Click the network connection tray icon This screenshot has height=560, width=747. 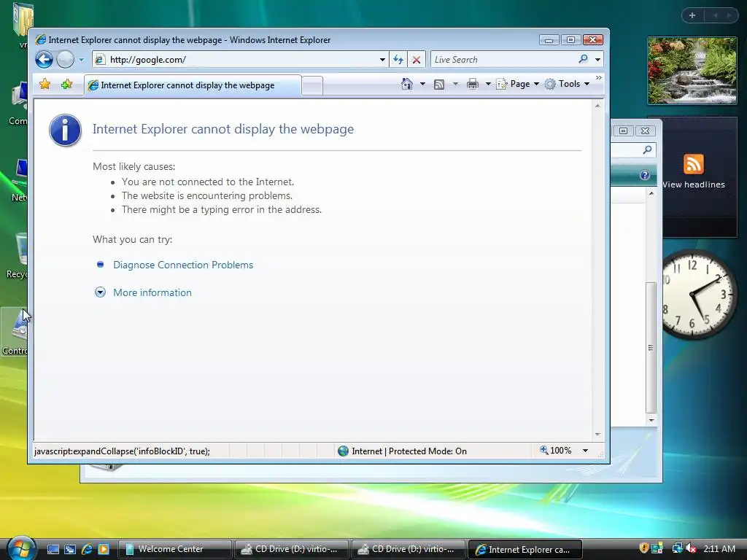(x=676, y=548)
